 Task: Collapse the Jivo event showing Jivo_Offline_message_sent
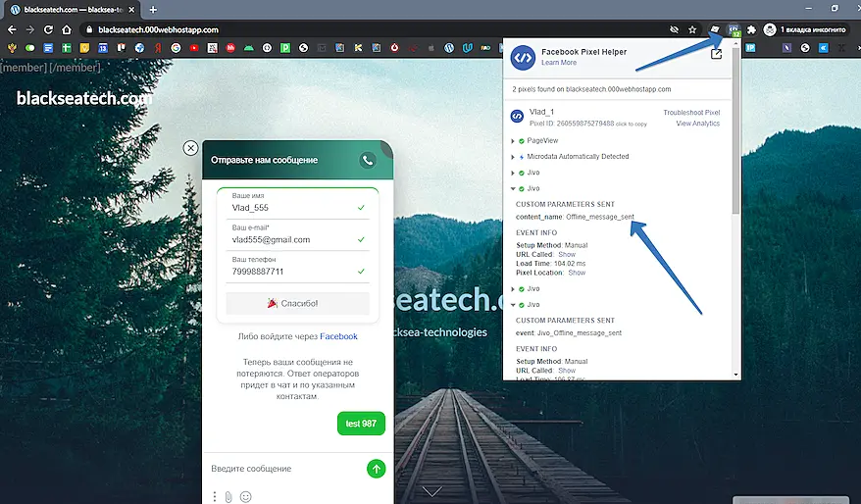coord(513,305)
